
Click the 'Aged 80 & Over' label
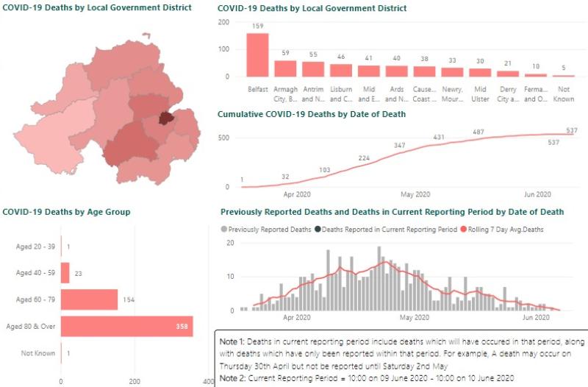(x=31, y=326)
